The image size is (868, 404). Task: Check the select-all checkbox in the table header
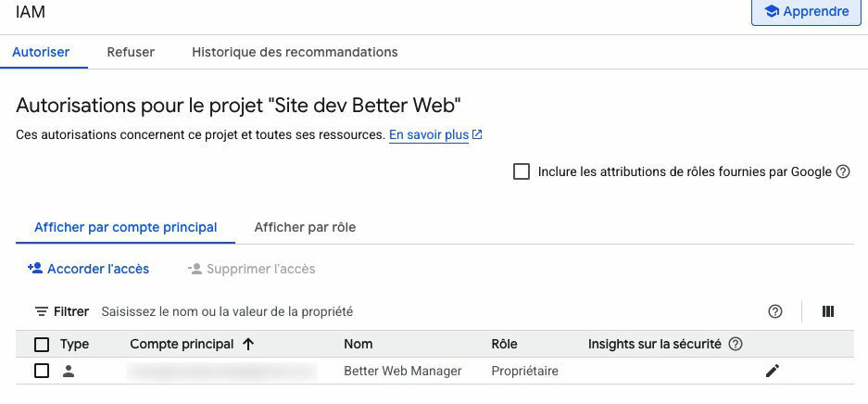(42, 345)
